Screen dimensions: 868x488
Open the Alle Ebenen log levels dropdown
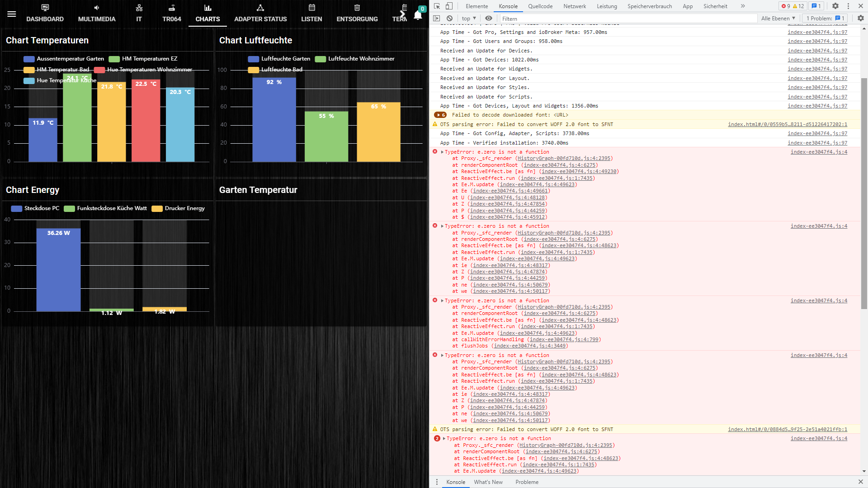pos(778,19)
